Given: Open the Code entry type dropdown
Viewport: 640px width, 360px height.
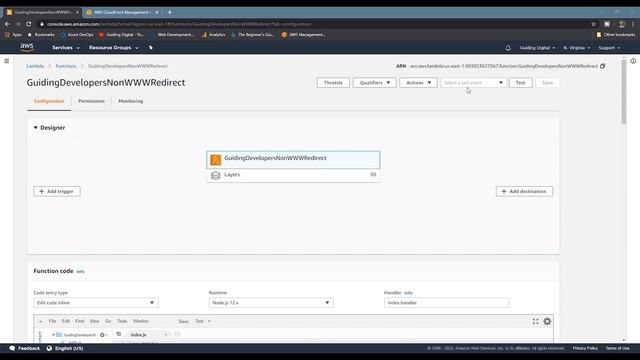Looking at the screenshot, I should pyautogui.click(x=96, y=302).
